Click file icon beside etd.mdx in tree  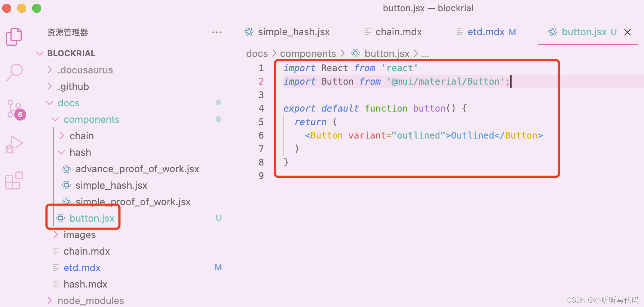point(56,268)
